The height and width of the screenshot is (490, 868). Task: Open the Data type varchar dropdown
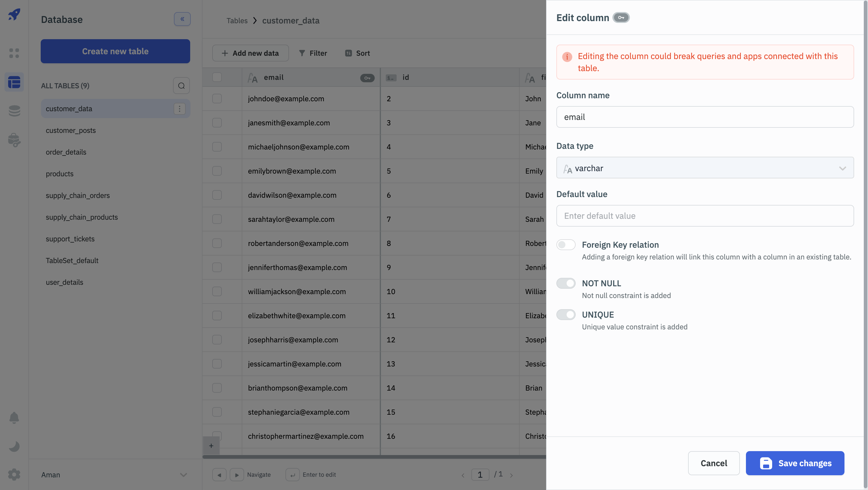coord(705,168)
